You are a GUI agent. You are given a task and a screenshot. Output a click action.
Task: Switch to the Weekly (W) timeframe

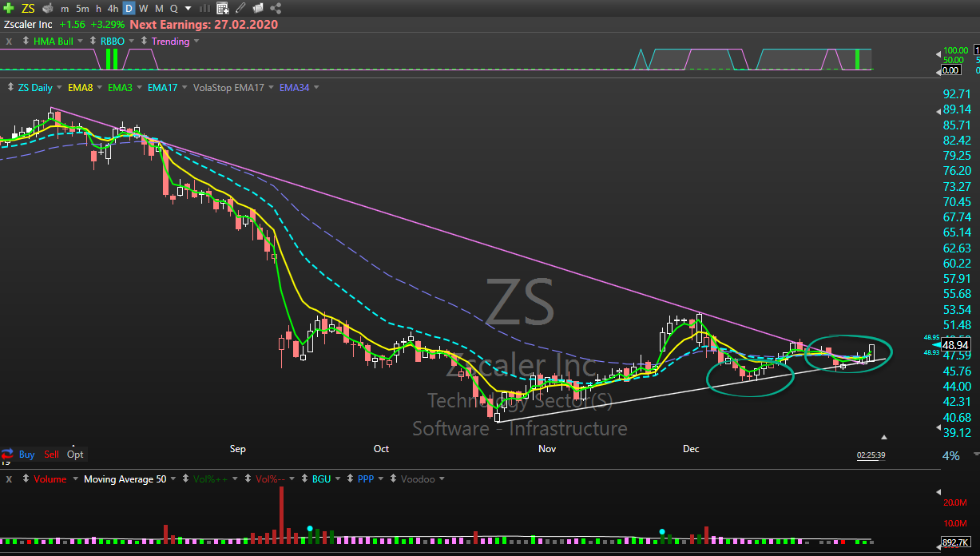(x=144, y=8)
